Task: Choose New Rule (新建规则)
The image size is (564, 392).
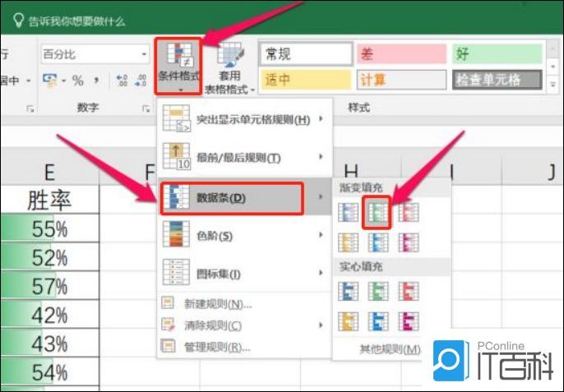Action: 244,304
